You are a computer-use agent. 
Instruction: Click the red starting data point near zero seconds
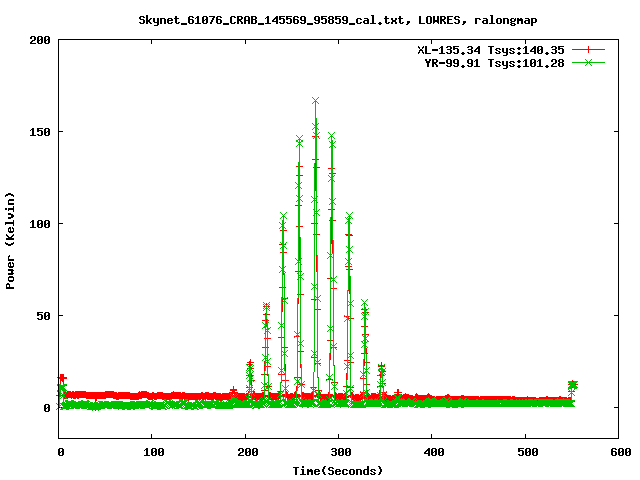point(62,378)
